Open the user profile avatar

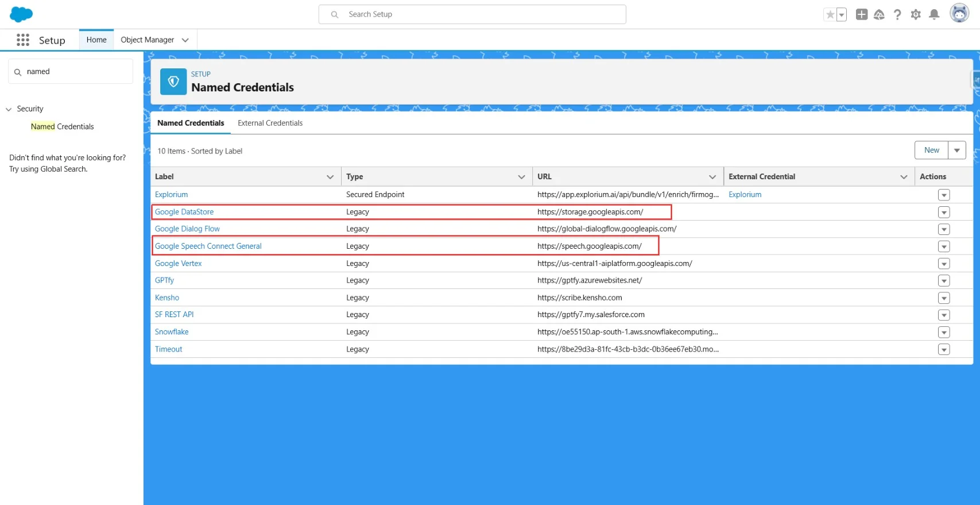(x=959, y=13)
